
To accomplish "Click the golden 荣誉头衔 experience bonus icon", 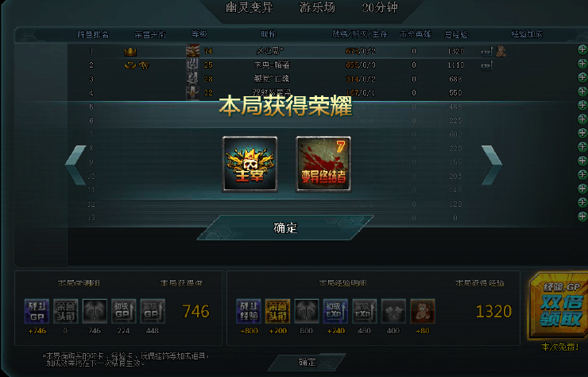I will click(277, 311).
